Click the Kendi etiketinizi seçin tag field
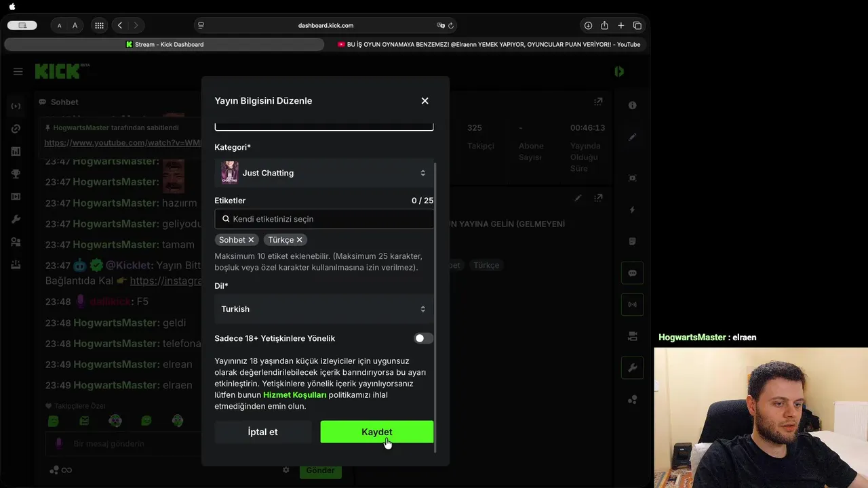The width and height of the screenshot is (868, 488). click(x=324, y=219)
